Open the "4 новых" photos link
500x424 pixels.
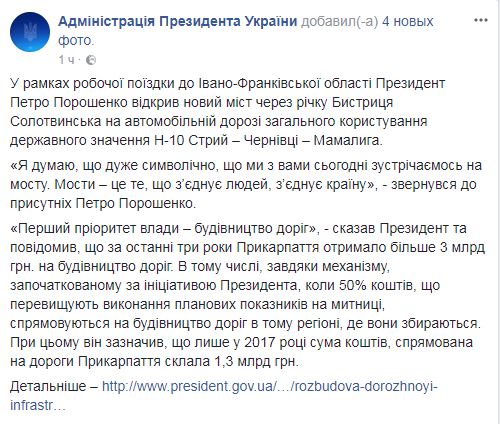[x=407, y=22]
